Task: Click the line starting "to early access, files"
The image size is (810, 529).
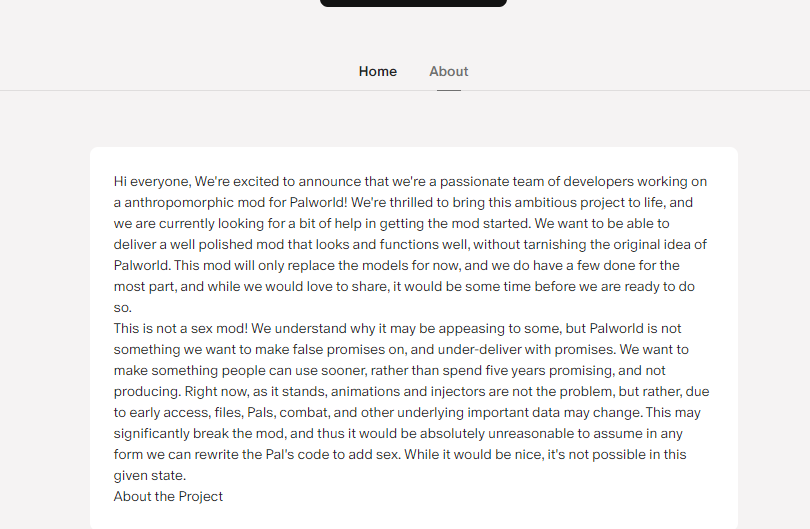Action: point(407,413)
